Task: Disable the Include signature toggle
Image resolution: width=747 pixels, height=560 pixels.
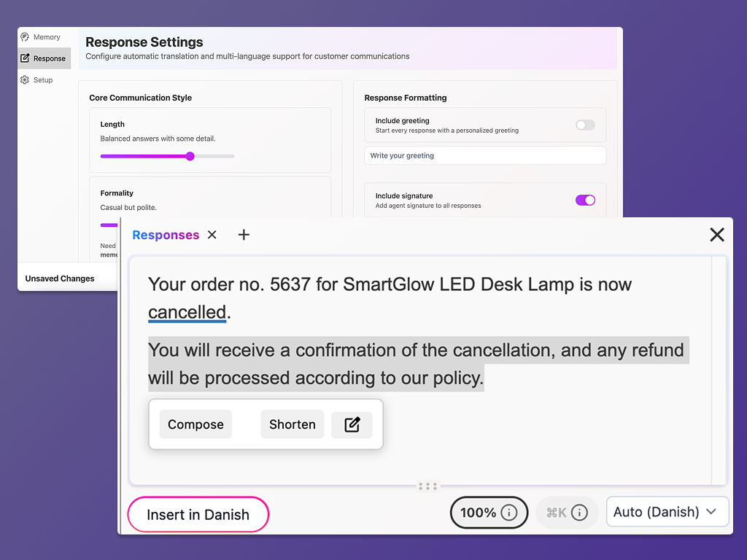Action: [585, 200]
